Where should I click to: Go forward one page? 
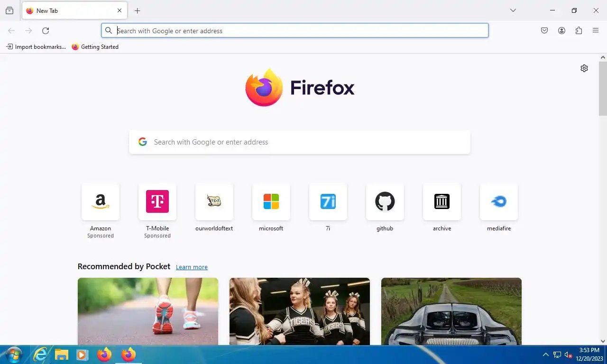(28, 31)
